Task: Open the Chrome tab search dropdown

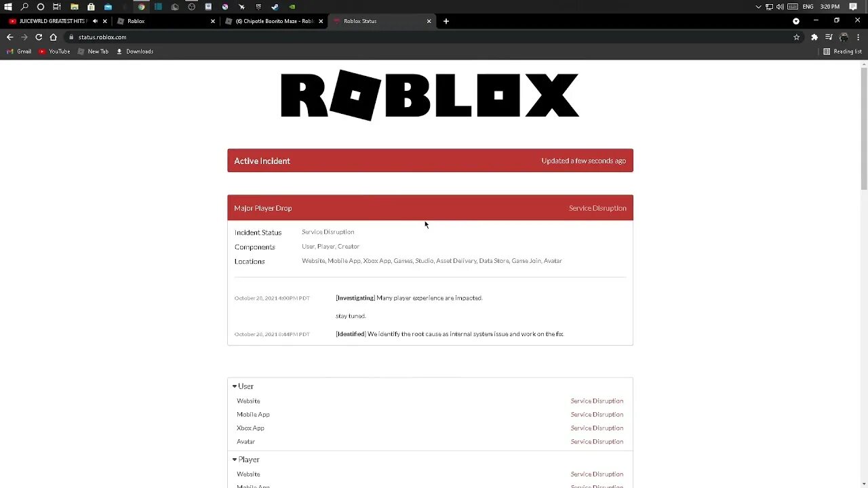Action: pos(796,21)
